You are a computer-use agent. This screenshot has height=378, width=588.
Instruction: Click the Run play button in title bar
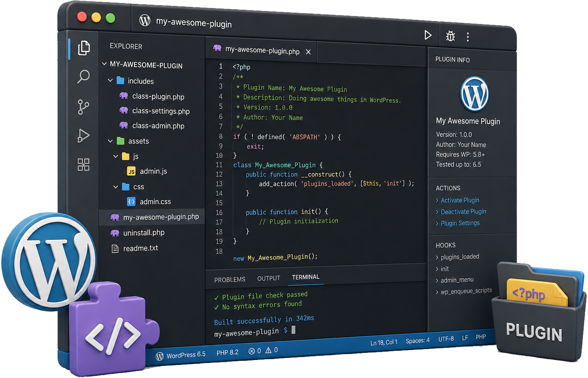[x=428, y=35]
